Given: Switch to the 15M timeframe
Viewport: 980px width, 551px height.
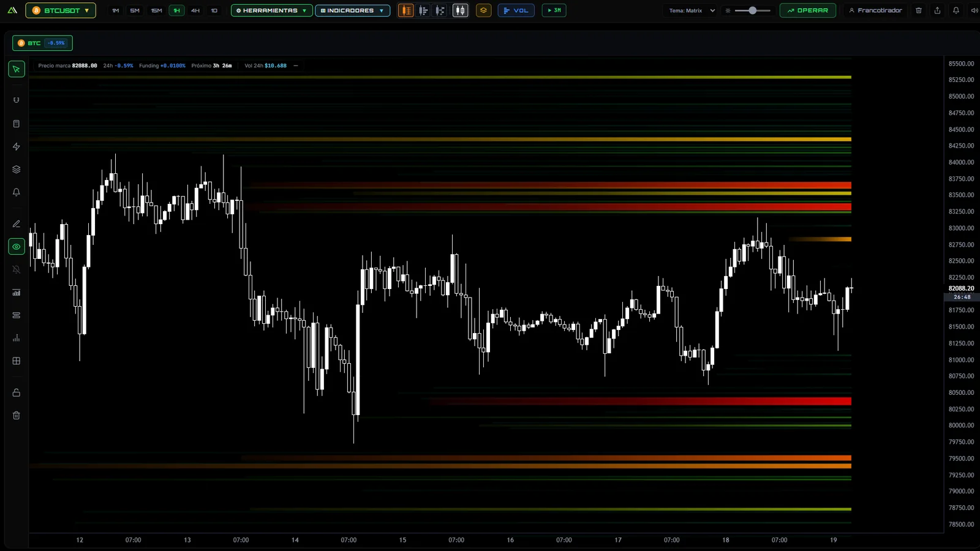Looking at the screenshot, I should click(157, 10).
